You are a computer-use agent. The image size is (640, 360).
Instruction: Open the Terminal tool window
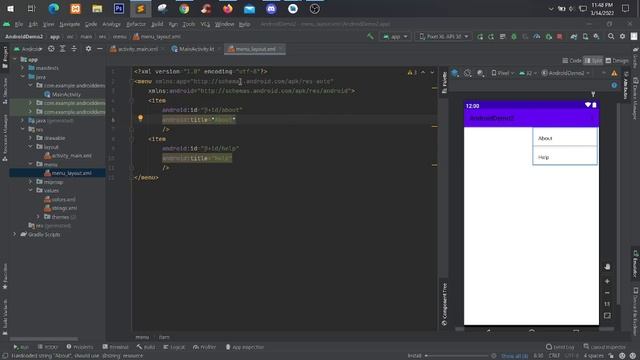coord(116,347)
